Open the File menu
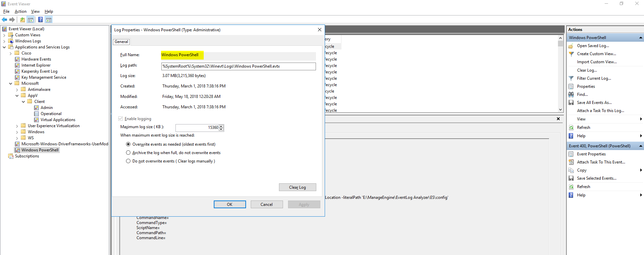The width and height of the screenshot is (644, 255). (x=6, y=11)
